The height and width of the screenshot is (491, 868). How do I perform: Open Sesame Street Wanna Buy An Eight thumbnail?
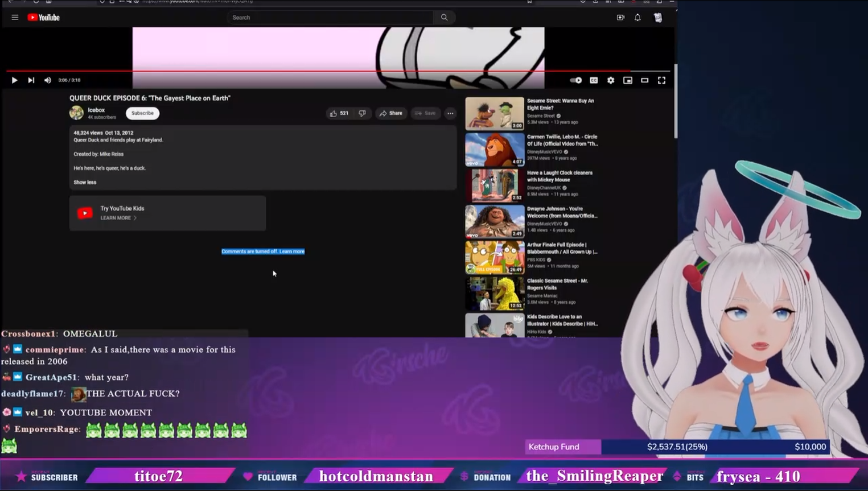(494, 113)
